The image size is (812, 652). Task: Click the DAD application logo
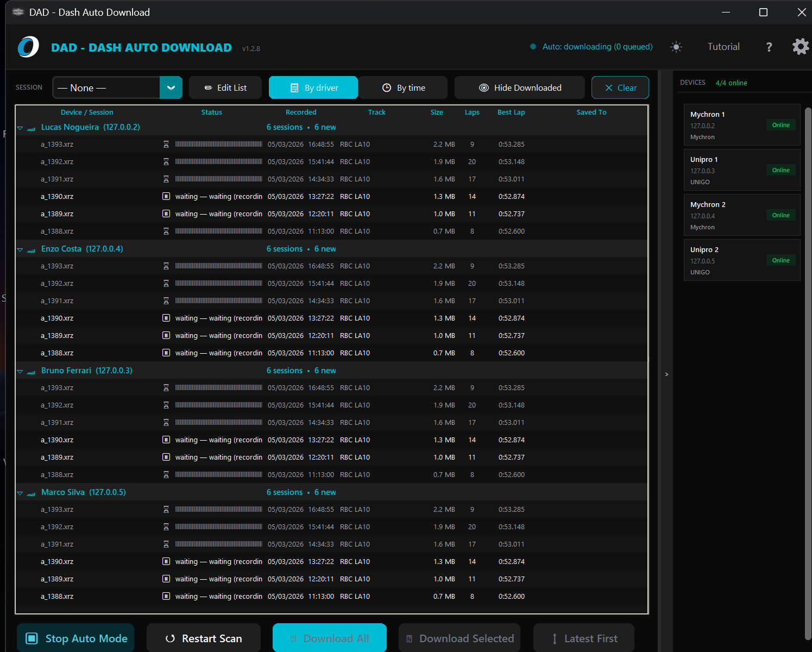(28, 47)
